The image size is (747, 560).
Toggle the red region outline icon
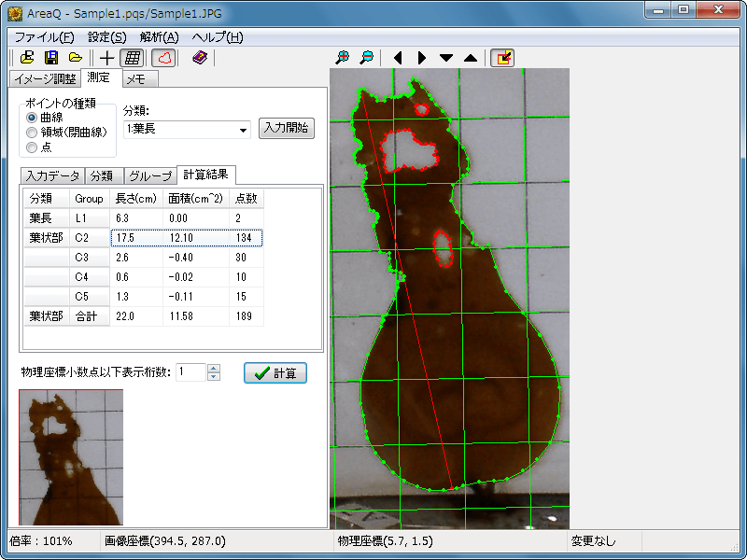pyautogui.click(x=163, y=58)
